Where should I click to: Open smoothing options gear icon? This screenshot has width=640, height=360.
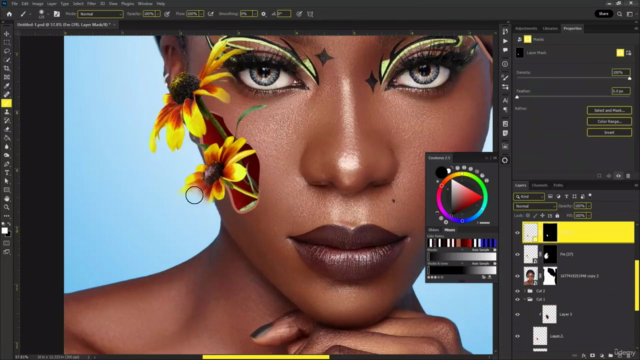click(264, 14)
